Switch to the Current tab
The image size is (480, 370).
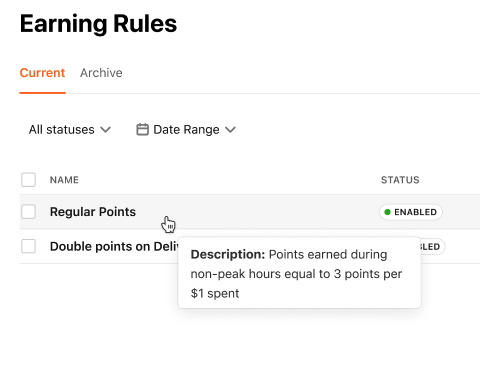pos(42,73)
